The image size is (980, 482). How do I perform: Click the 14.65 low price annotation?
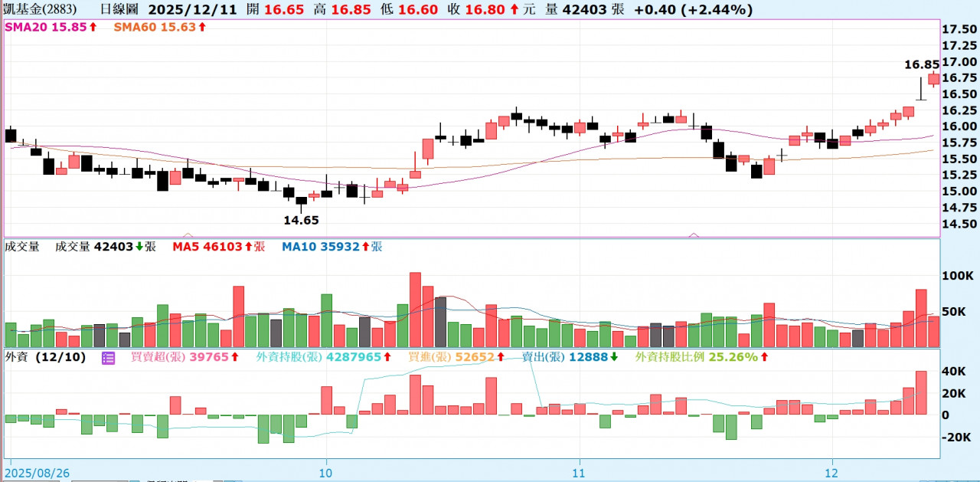[301, 220]
